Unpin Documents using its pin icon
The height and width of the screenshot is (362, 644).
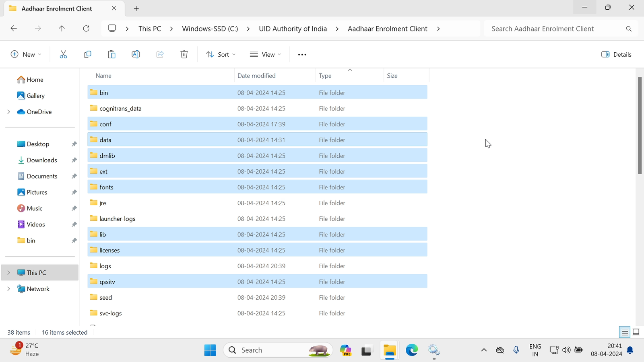74,176
